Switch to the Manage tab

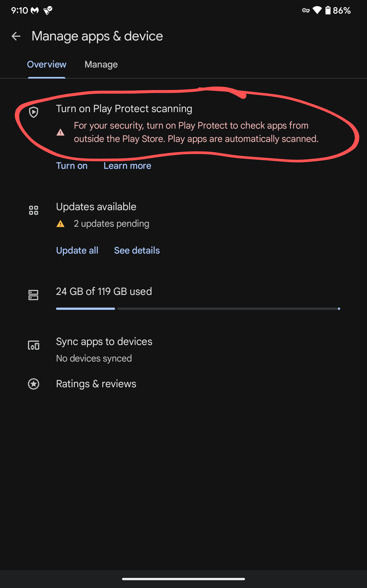click(101, 64)
